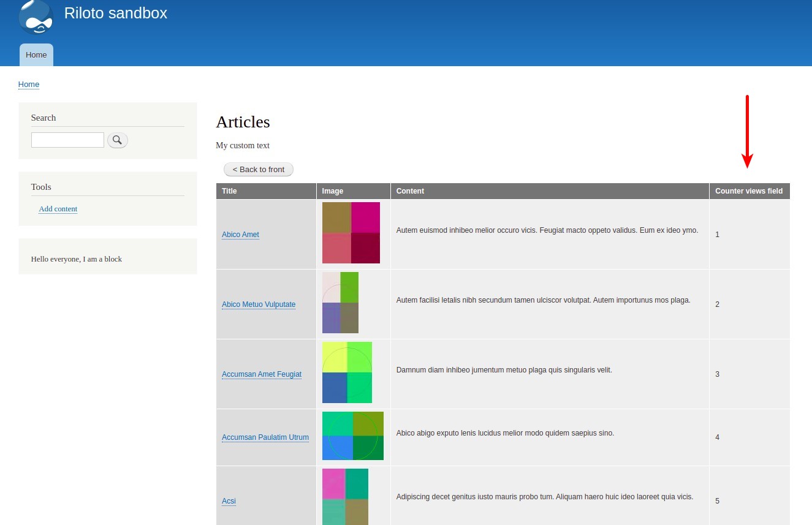Click the Drupal drop logo
This screenshot has width=812, height=525.
[36, 17]
